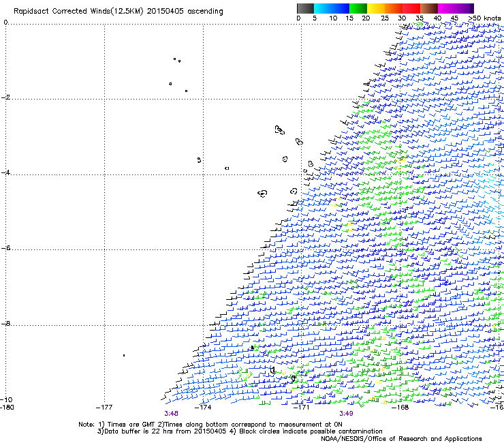Click the purple time stamp '3:49'
This screenshot has height=443, width=504.
point(346,414)
